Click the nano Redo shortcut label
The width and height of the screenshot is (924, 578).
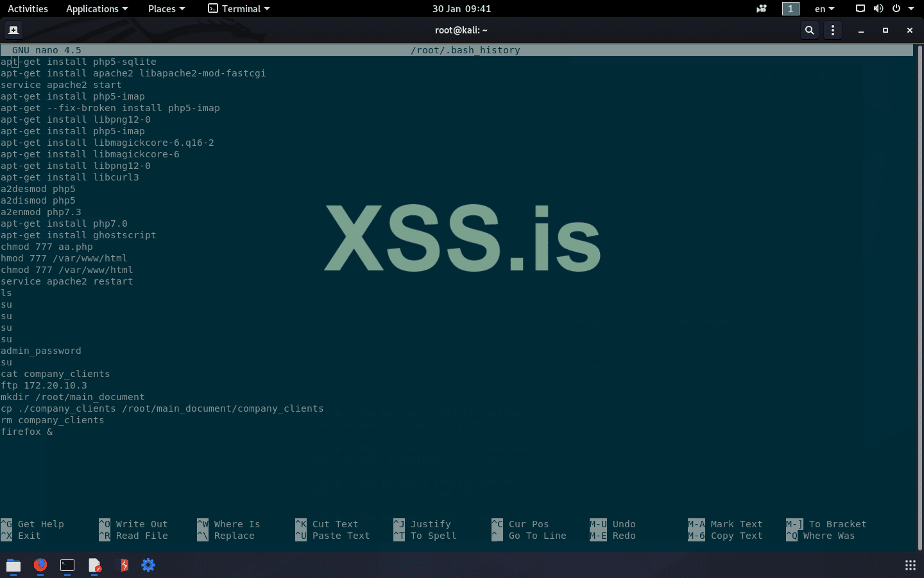tap(624, 536)
